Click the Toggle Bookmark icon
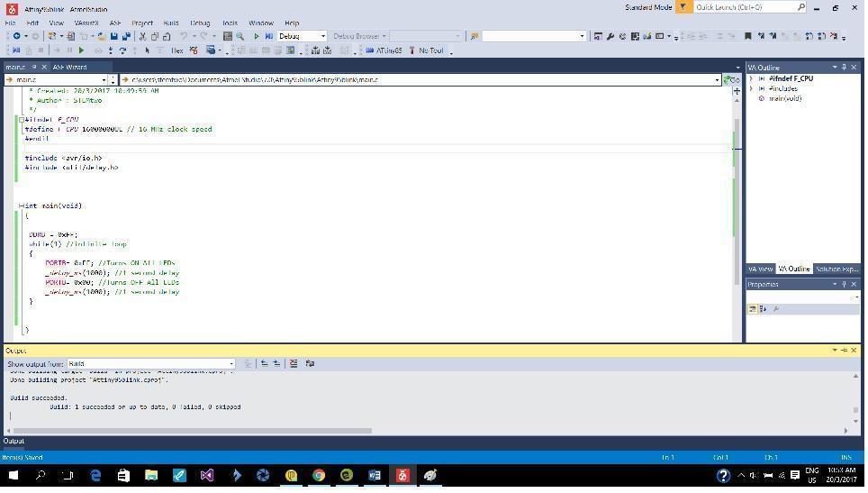Viewport: 868px width, 493px height. (748, 36)
